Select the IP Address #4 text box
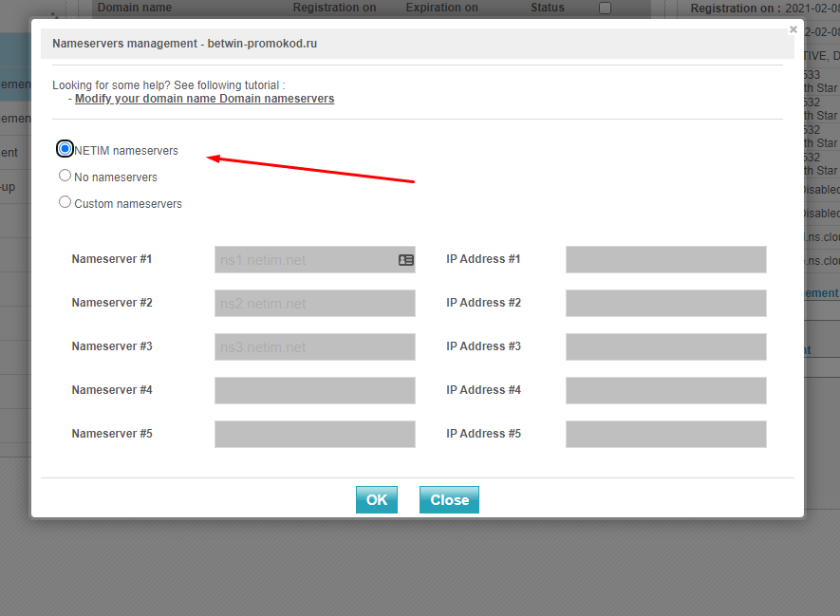The image size is (840, 616). pos(665,391)
